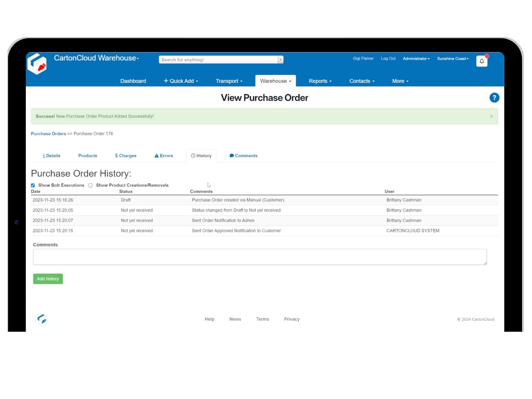Open the Errors tab with warning icon
The width and height of the screenshot is (532, 399).
point(164,156)
